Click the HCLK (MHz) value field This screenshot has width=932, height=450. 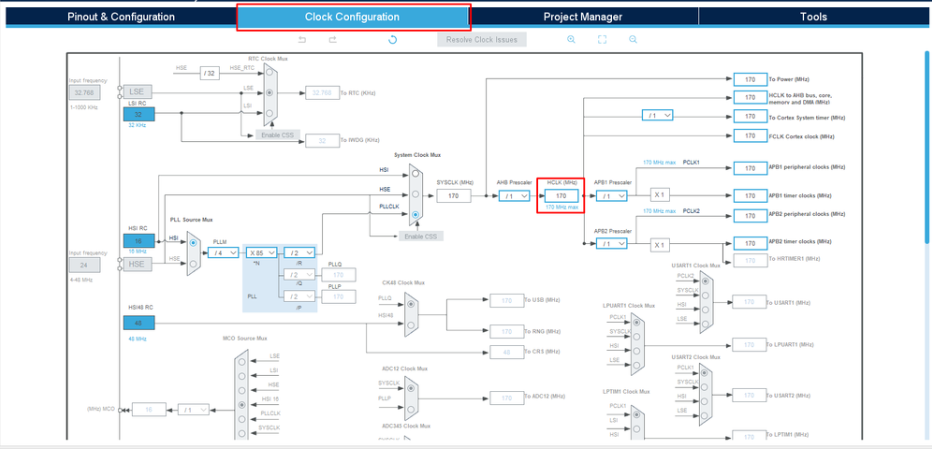click(x=561, y=196)
